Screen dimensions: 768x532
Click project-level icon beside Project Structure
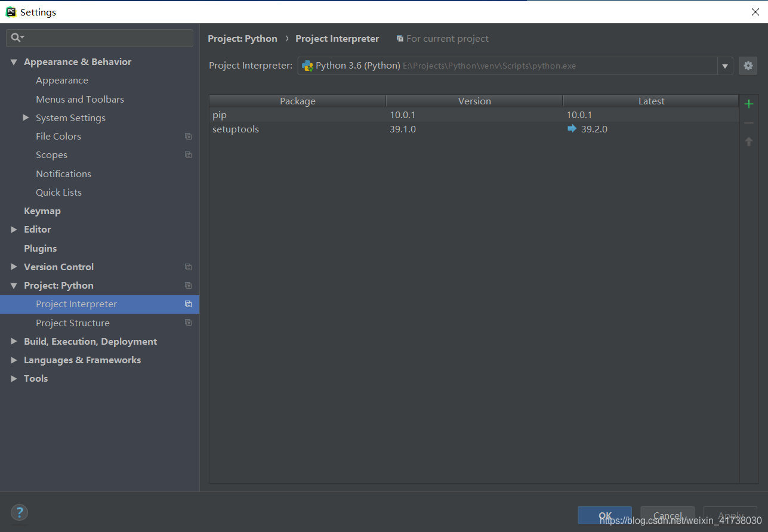pos(188,323)
